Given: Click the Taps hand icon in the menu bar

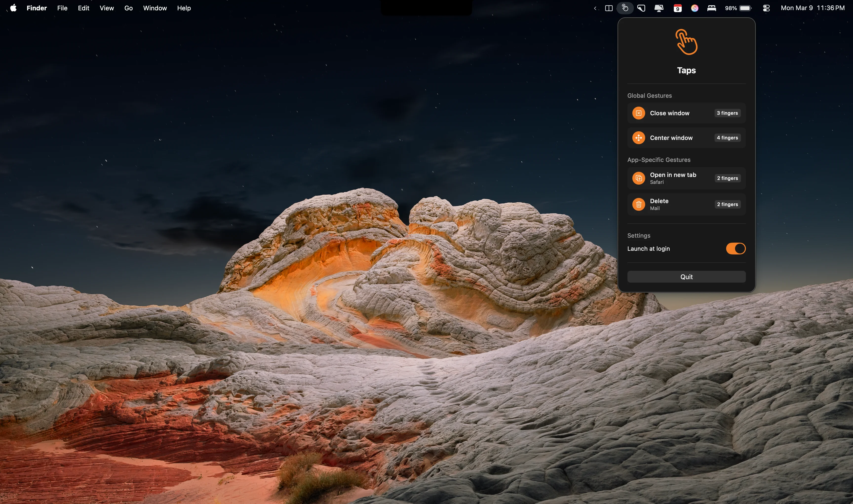Looking at the screenshot, I should [625, 8].
